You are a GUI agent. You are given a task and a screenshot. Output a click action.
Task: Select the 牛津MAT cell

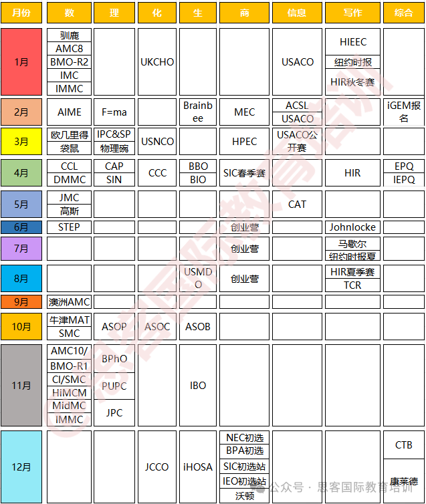[69, 320]
